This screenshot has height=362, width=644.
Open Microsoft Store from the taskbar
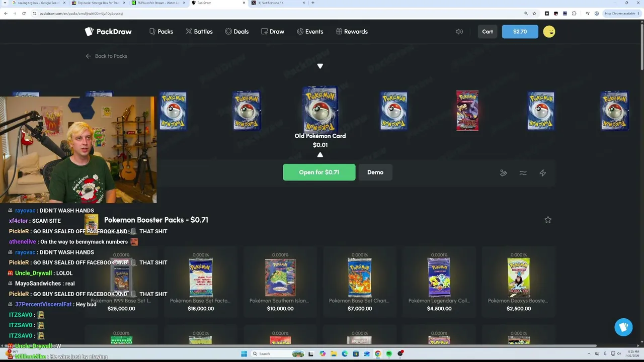pos(356,354)
